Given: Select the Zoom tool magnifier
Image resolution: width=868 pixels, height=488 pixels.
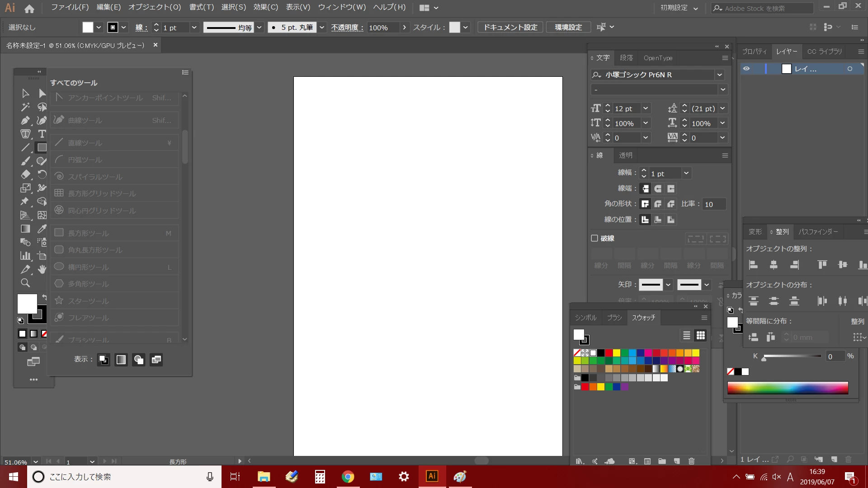Looking at the screenshot, I should [25, 283].
